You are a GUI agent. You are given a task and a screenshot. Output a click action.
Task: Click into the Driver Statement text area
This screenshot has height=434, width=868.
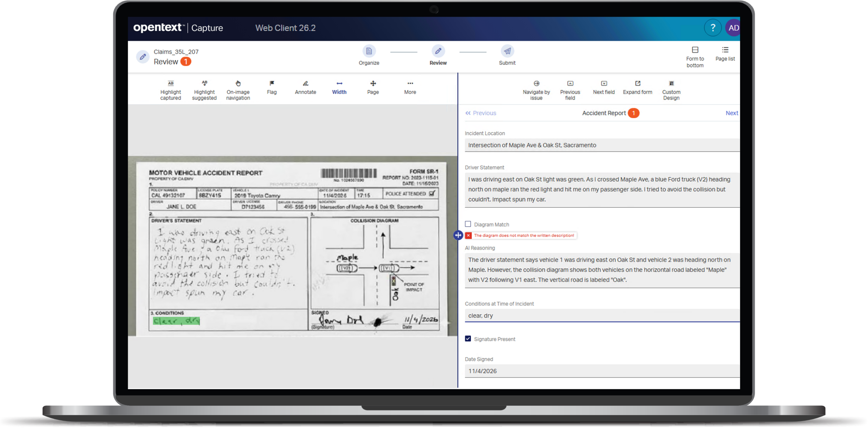click(x=602, y=189)
